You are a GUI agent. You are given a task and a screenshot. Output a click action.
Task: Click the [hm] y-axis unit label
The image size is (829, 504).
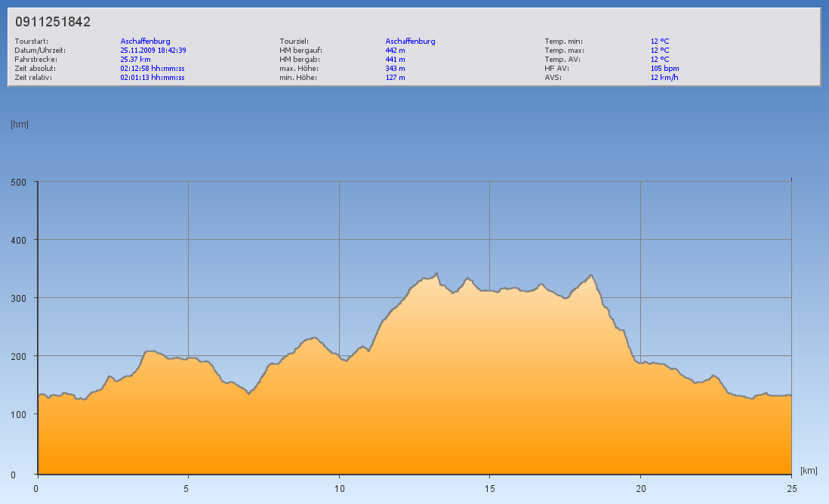20,124
